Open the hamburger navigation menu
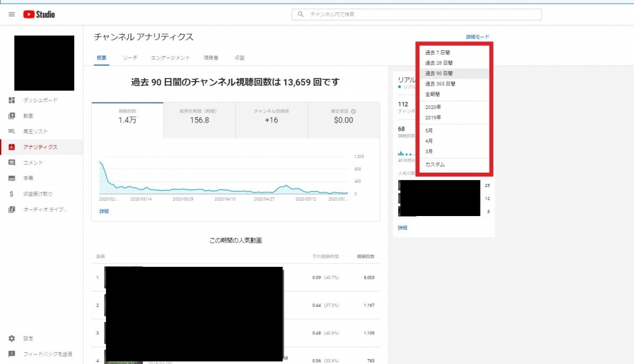This screenshot has width=634, height=364. point(11,14)
